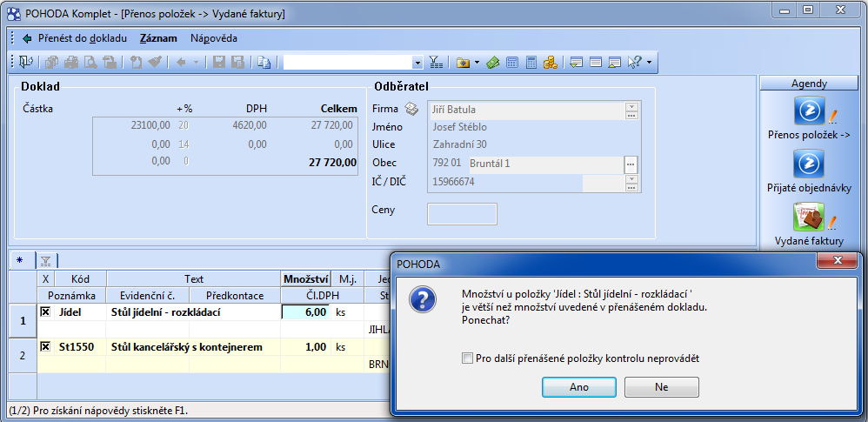This screenshot has height=422, width=868.
Task: Click the IČ / DIČ lower ellipsis button
Action: (631, 188)
